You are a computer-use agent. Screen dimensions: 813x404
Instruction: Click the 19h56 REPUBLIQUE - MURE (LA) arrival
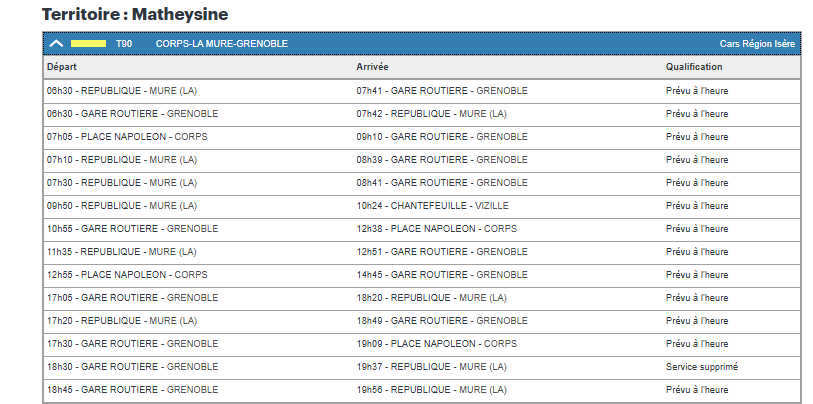click(x=432, y=390)
